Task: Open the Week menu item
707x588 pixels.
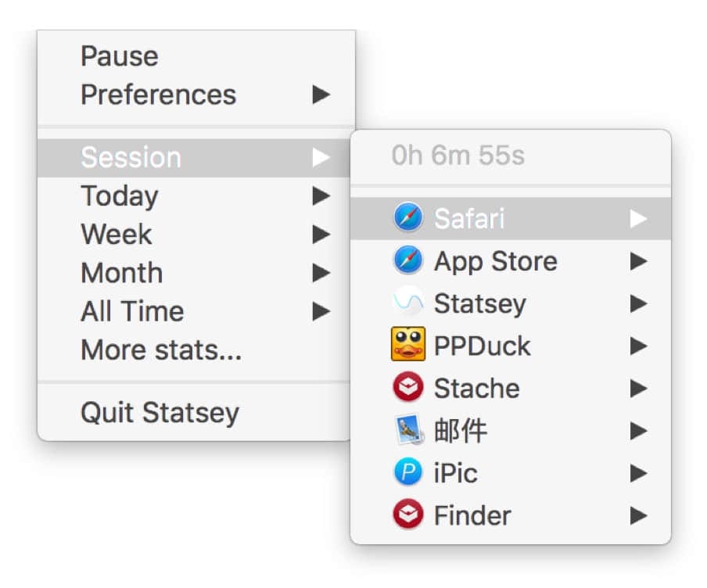Action: click(194, 234)
